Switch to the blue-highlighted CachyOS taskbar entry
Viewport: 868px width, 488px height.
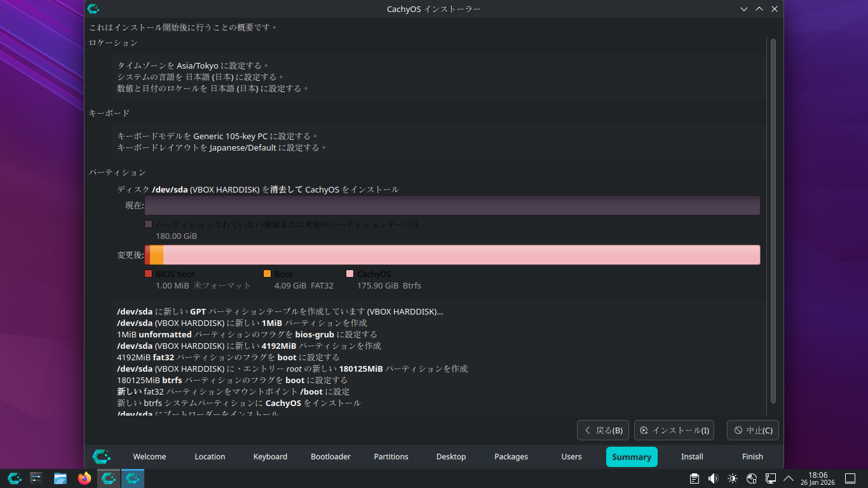pos(133,478)
